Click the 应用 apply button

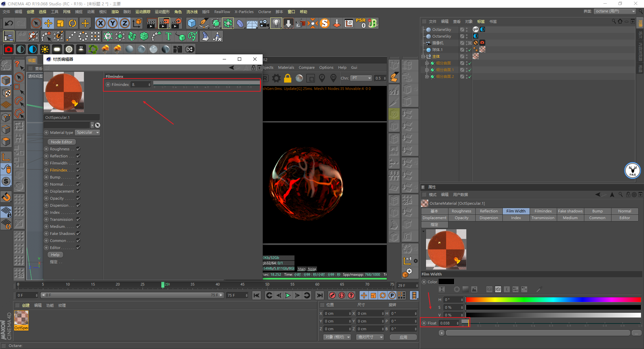click(404, 337)
